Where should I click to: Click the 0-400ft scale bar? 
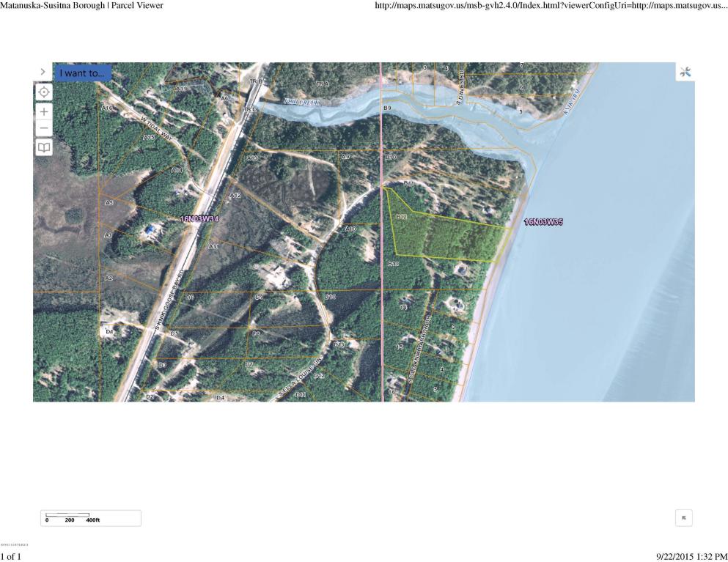[90, 518]
